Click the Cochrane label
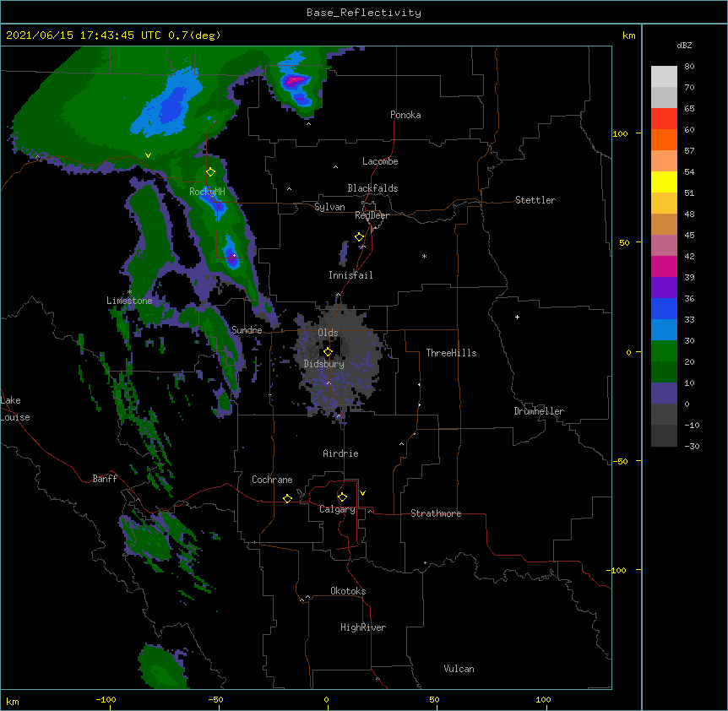The height and width of the screenshot is (711, 728). 272,480
